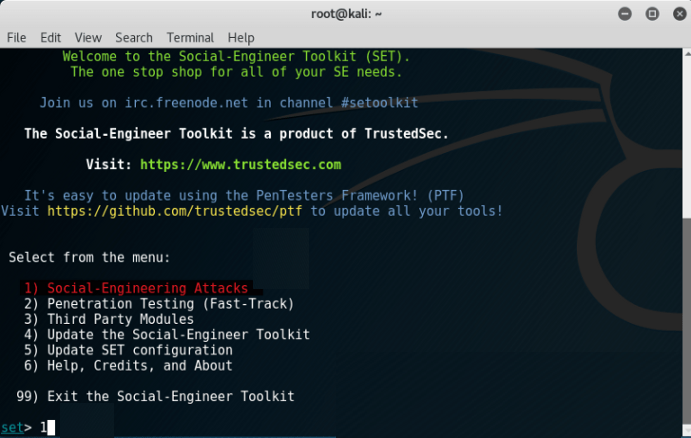Click the scrollbar up arrow
Screen dimensions: 691x438
point(687,53)
